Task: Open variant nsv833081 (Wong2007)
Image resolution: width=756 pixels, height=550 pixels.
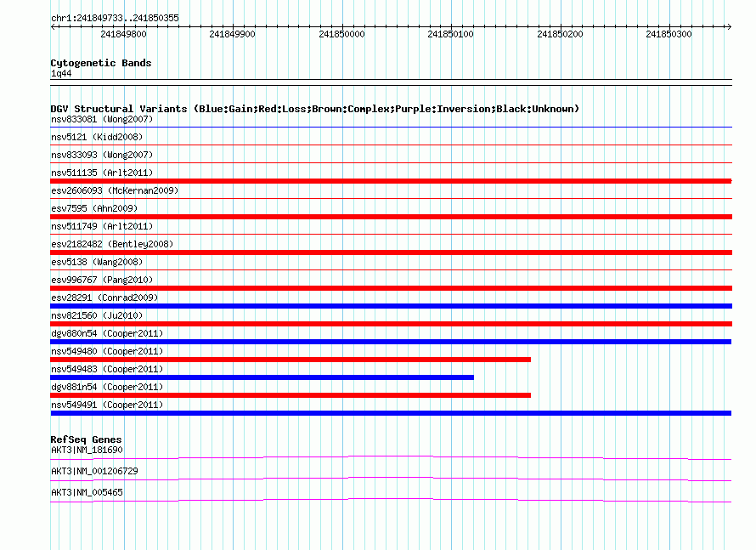Action: point(102,119)
